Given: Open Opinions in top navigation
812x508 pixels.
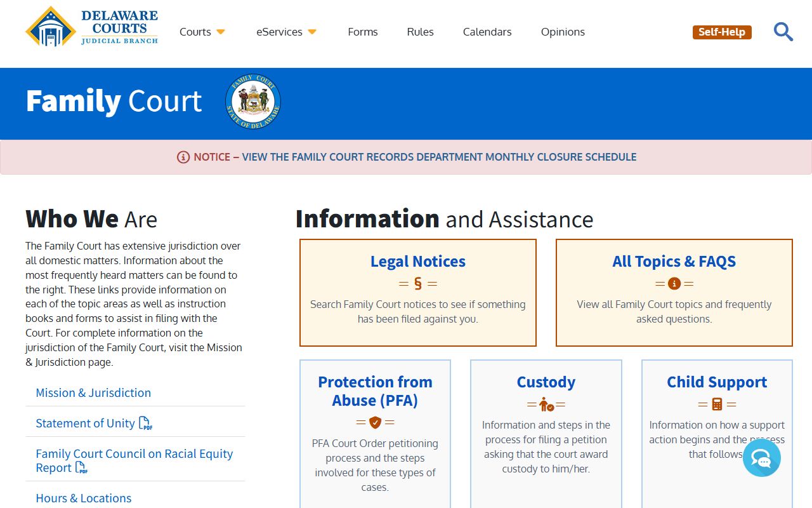Looking at the screenshot, I should pyautogui.click(x=563, y=32).
